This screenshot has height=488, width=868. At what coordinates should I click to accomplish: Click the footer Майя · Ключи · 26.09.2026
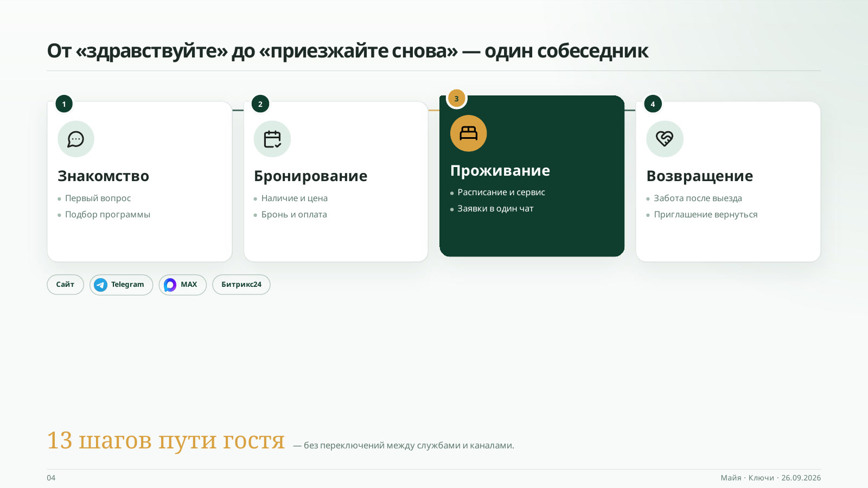(770, 478)
